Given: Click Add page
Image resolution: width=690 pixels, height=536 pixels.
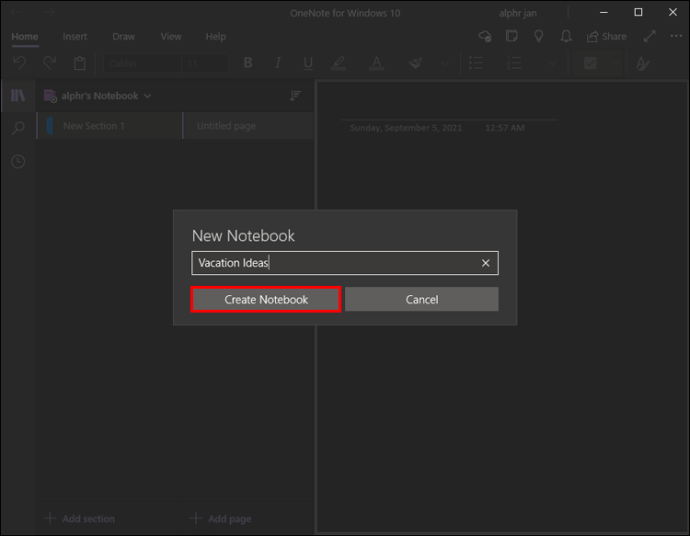Looking at the screenshot, I should pyautogui.click(x=221, y=519).
